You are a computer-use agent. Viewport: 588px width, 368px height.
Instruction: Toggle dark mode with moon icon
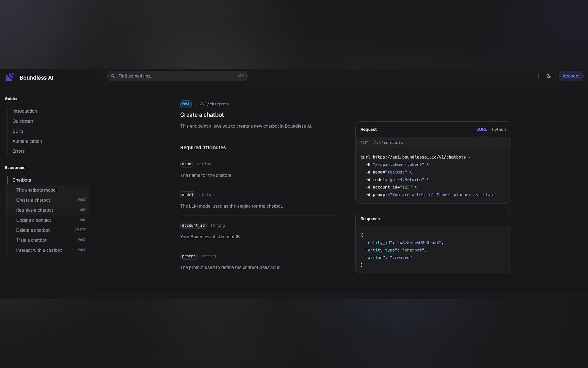(x=548, y=76)
